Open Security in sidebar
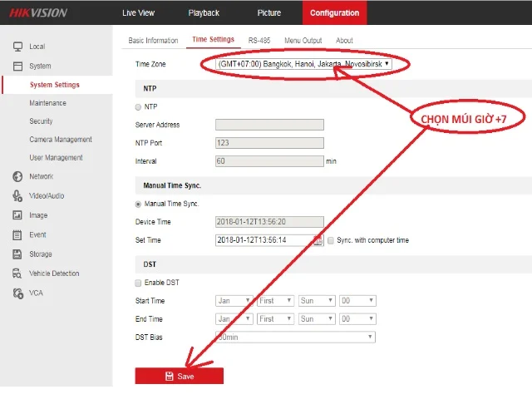Image resolution: width=532 pixels, height=399 pixels. click(x=41, y=121)
